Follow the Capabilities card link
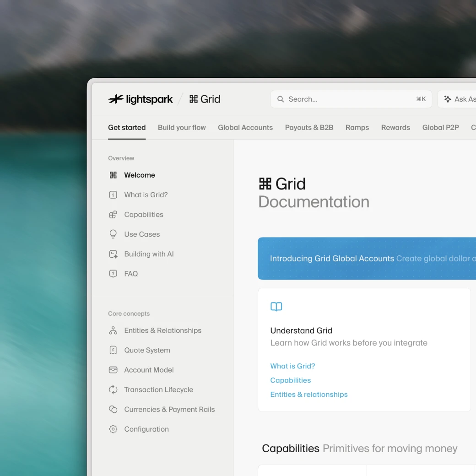Viewport: 476px width, 476px height. coord(291,380)
